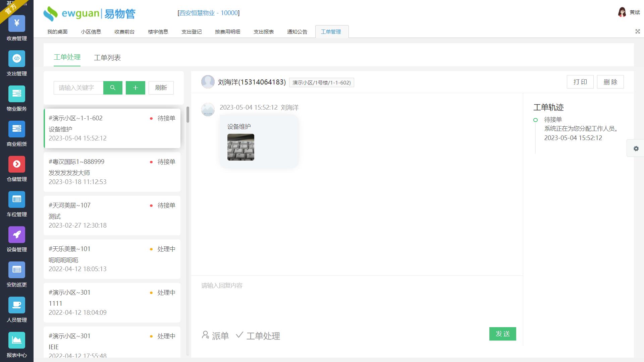This screenshot has width=644, height=362.
Task: Open the 支出管理 sidebar icon
Action: coord(16,59)
